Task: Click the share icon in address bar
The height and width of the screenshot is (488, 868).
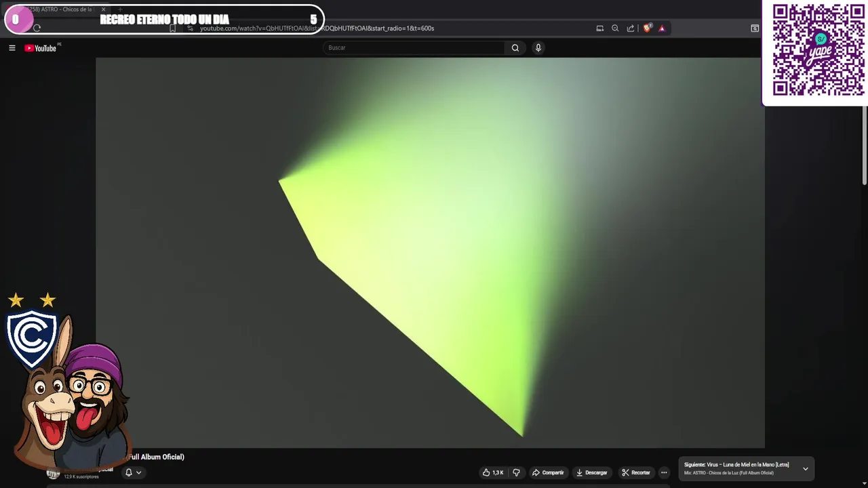Action: tap(631, 28)
